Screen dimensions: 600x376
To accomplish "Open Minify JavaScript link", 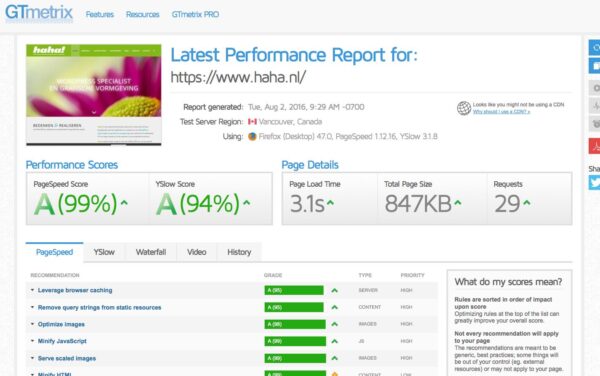I will tap(62, 341).
